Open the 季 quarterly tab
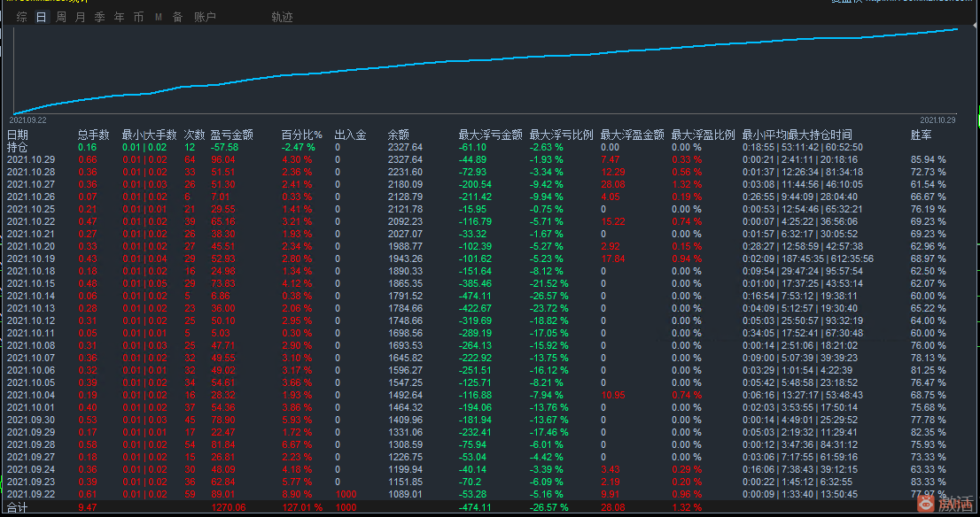 coord(100,18)
